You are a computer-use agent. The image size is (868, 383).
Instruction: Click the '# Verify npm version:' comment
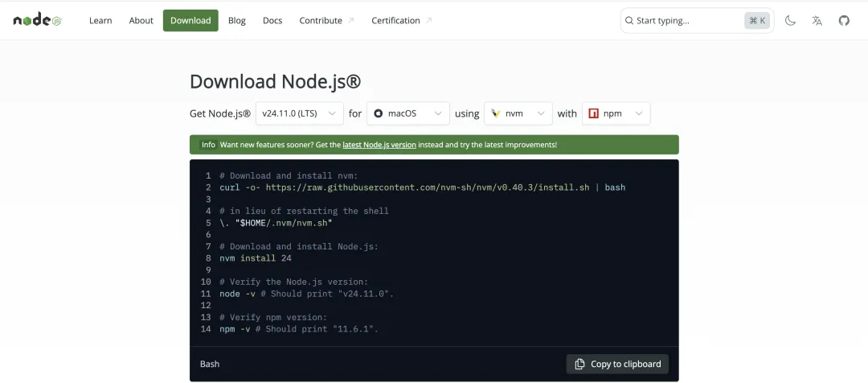click(273, 318)
